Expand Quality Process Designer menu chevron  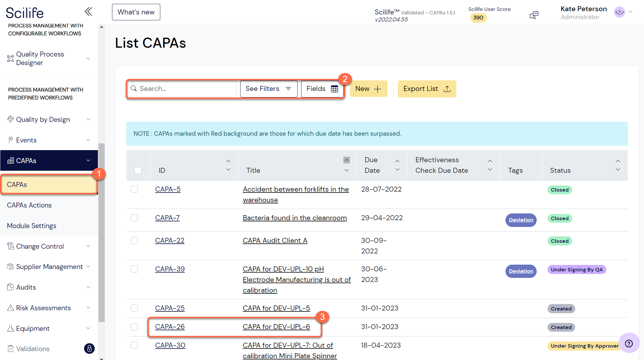88,59
